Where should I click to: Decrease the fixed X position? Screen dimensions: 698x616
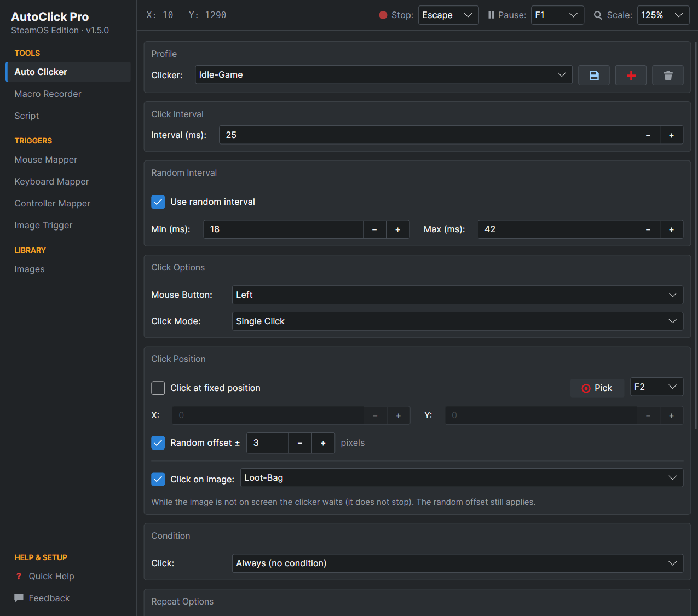tap(375, 416)
